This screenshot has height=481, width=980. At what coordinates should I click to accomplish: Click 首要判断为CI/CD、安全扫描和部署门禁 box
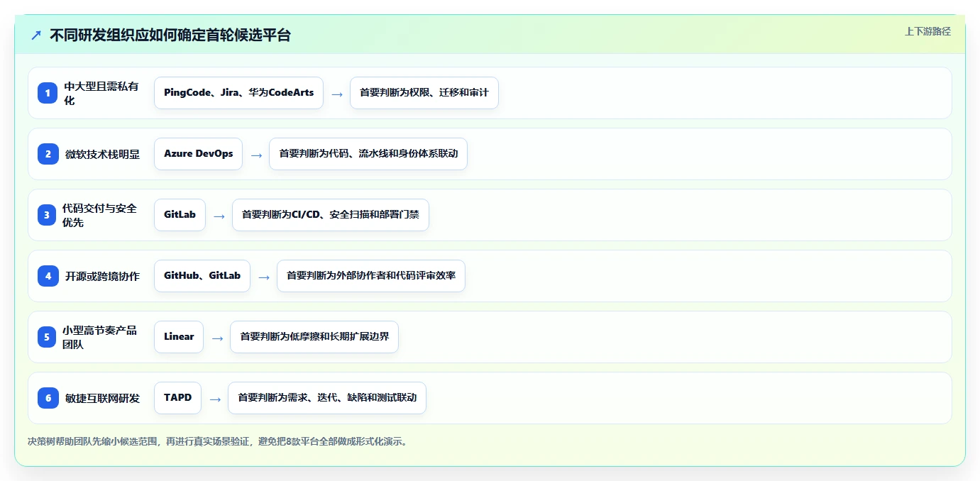click(331, 215)
